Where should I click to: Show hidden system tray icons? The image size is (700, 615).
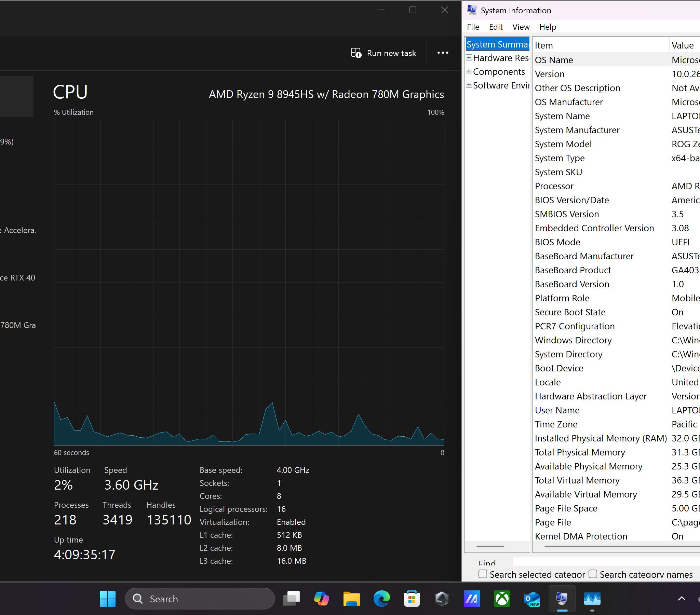pyautogui.click(x=682, y=599)
